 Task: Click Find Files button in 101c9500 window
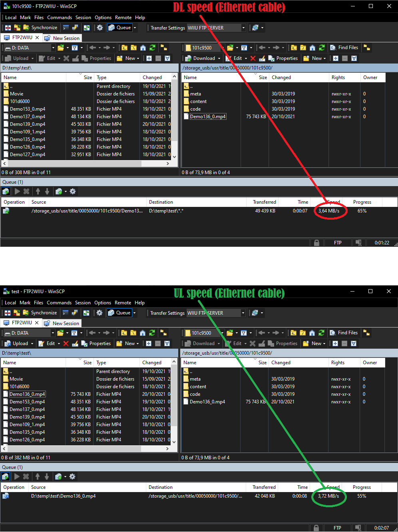point(344,48)
